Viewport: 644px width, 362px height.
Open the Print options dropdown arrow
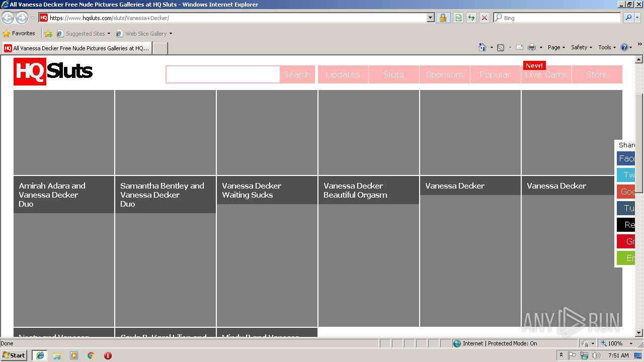click(x=541, y=48)
